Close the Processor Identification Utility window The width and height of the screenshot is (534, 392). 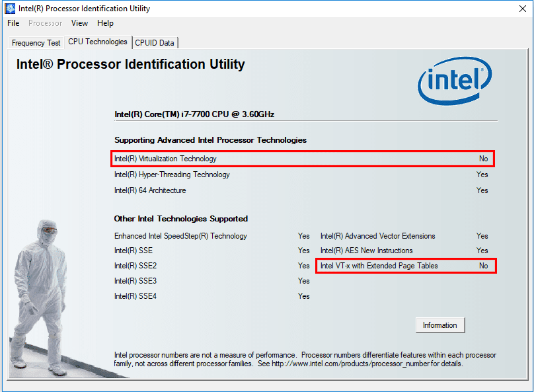[522, 9]
